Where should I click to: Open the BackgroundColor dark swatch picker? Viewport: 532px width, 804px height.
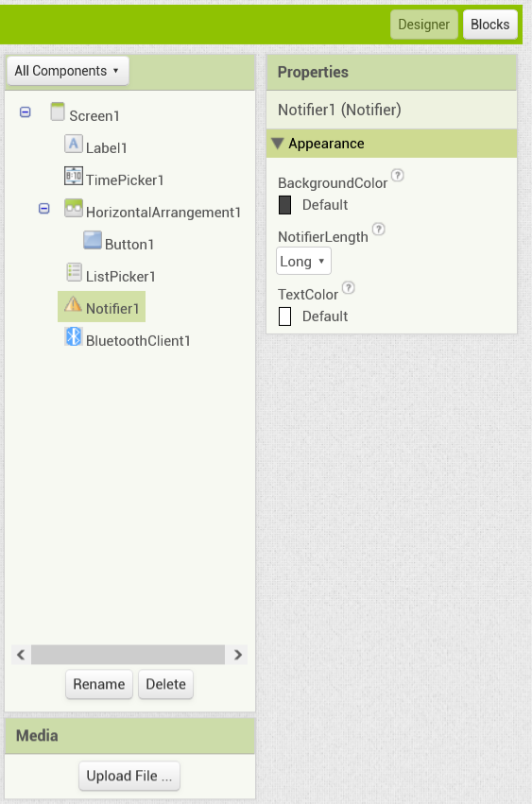tap(284, 205)
